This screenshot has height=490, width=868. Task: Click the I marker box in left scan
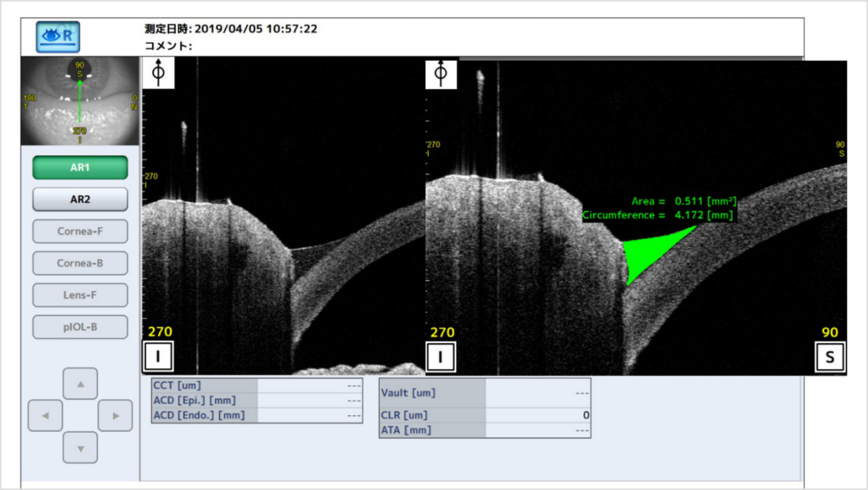[x=158, y=357]
